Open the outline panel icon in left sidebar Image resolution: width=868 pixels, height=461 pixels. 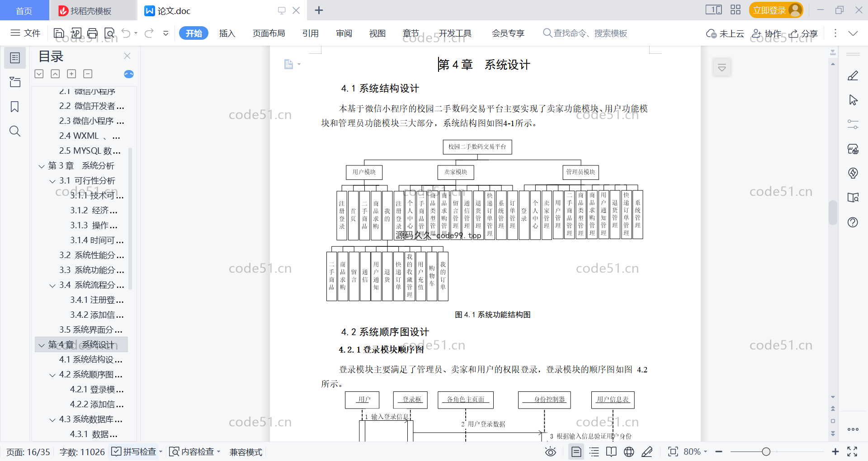point(15,58)
